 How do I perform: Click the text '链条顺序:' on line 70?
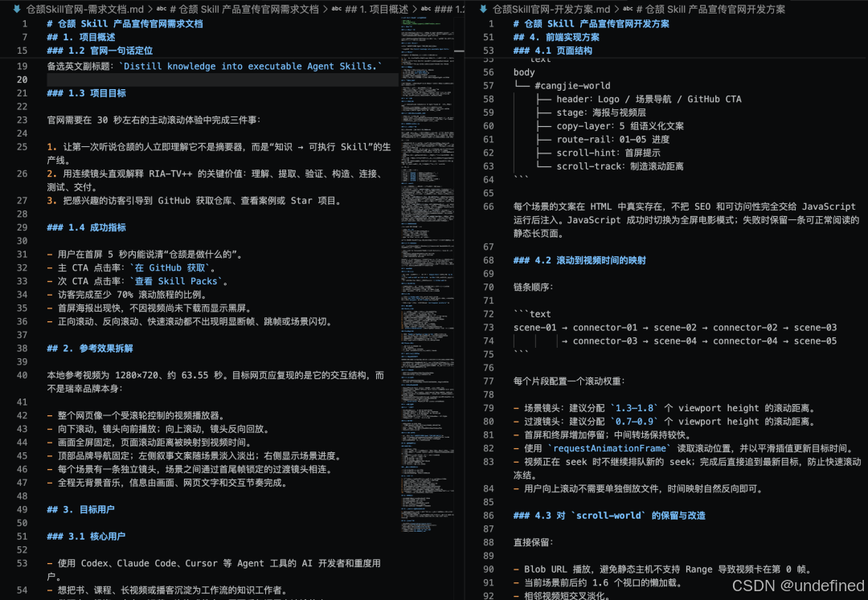[533, 287]
